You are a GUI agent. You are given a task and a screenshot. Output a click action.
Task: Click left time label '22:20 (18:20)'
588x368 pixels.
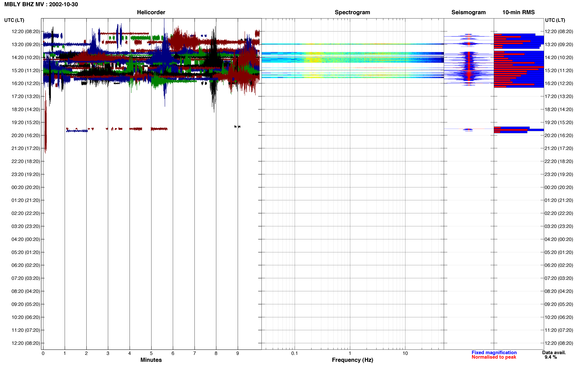[26, 161]
